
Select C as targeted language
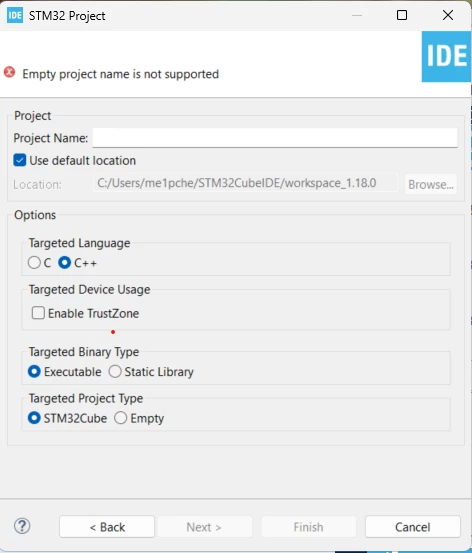[x=34, y=263]
